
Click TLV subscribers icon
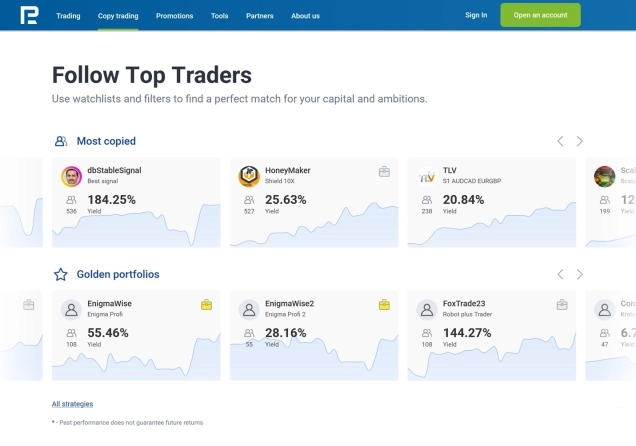(x=427, y=200)
